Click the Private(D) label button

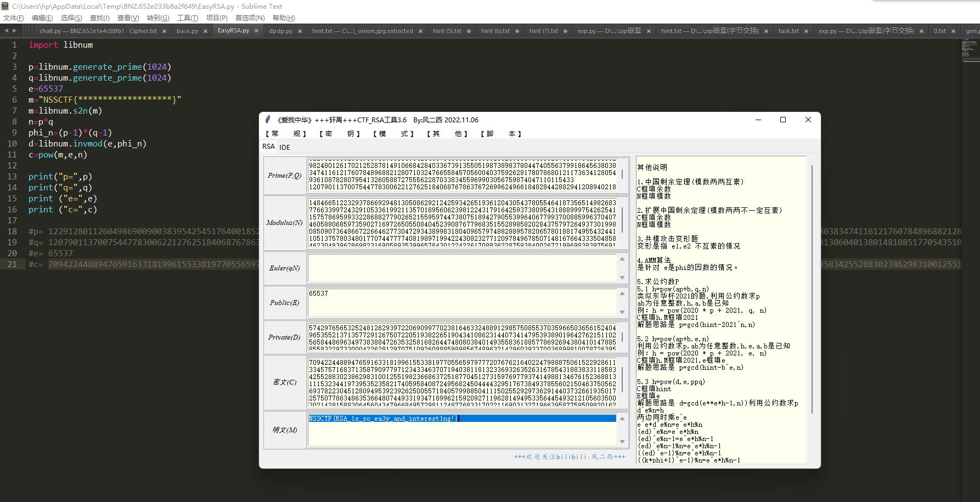coord(284,337)
